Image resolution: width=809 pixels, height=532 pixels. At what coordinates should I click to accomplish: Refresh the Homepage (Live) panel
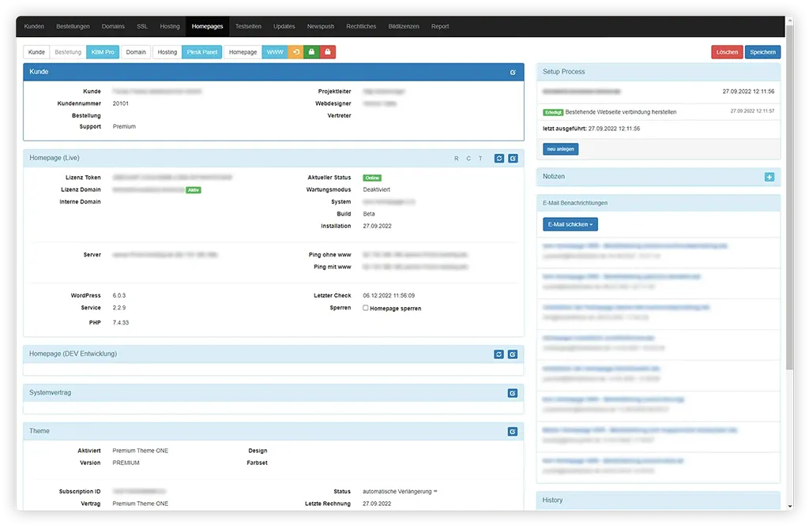point(499,159)
